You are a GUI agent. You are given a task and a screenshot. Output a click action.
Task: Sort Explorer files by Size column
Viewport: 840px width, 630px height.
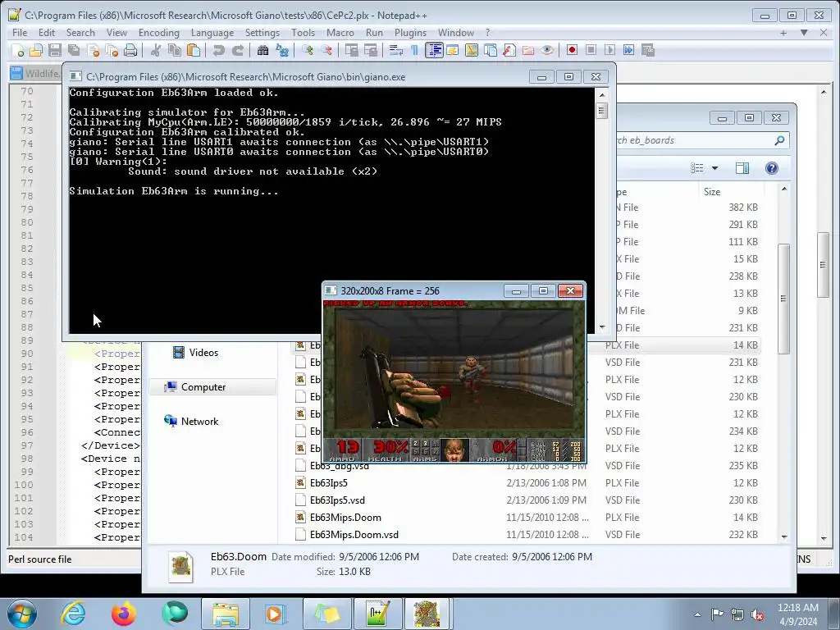733,192
